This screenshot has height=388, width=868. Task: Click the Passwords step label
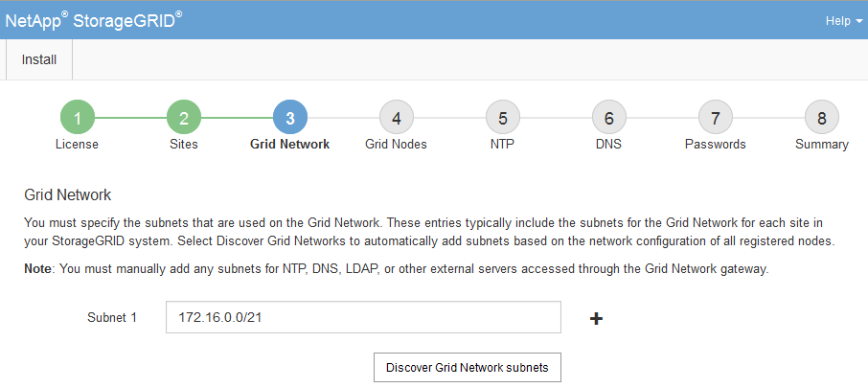(x=715, y=145)
